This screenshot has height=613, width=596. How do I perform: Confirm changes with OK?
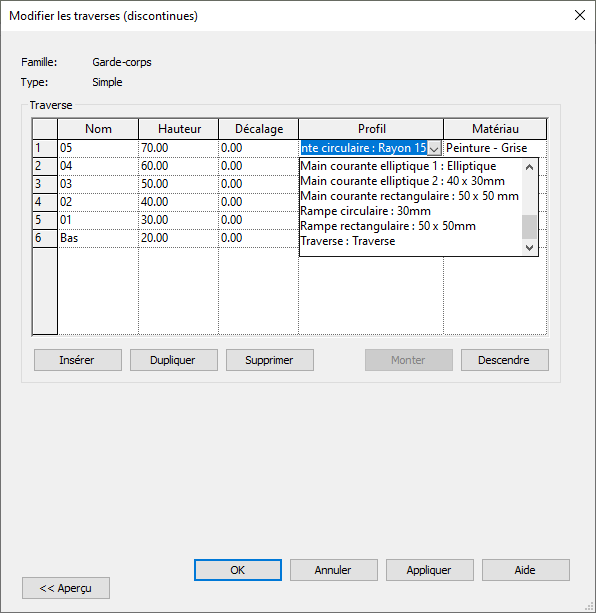[238, 570]
